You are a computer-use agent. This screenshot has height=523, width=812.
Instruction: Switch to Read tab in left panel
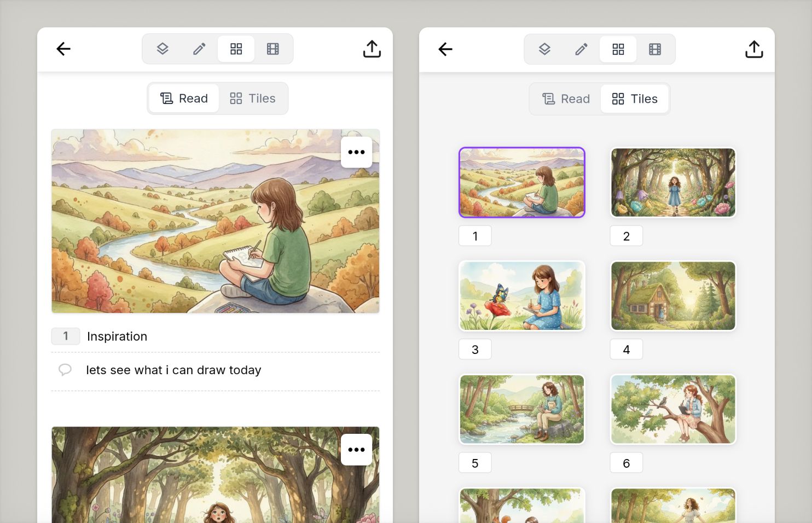click(x=184, y=98)
